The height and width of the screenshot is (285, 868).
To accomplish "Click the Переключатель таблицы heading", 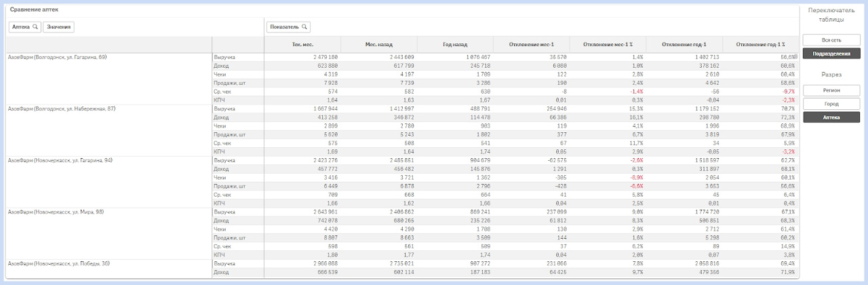I will tap(831, 15).
